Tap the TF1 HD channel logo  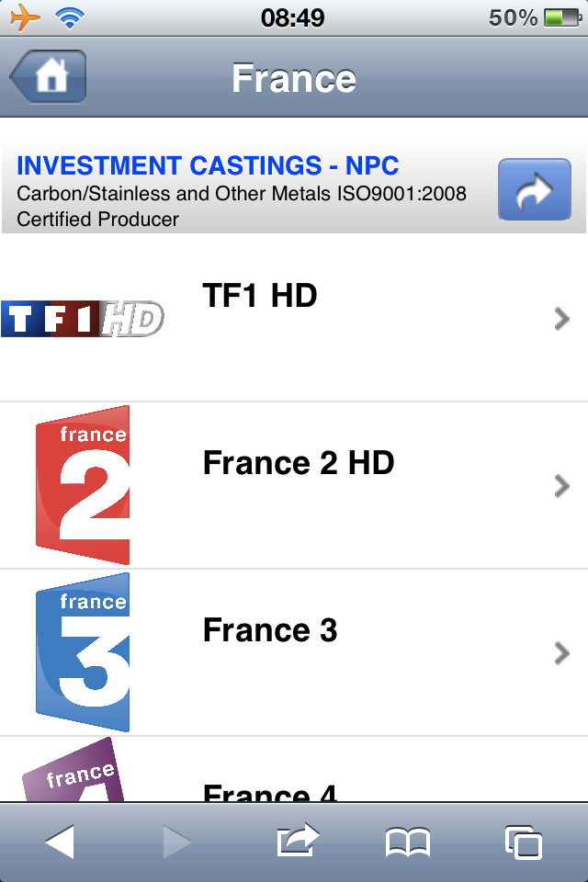(x=83, y=318)
